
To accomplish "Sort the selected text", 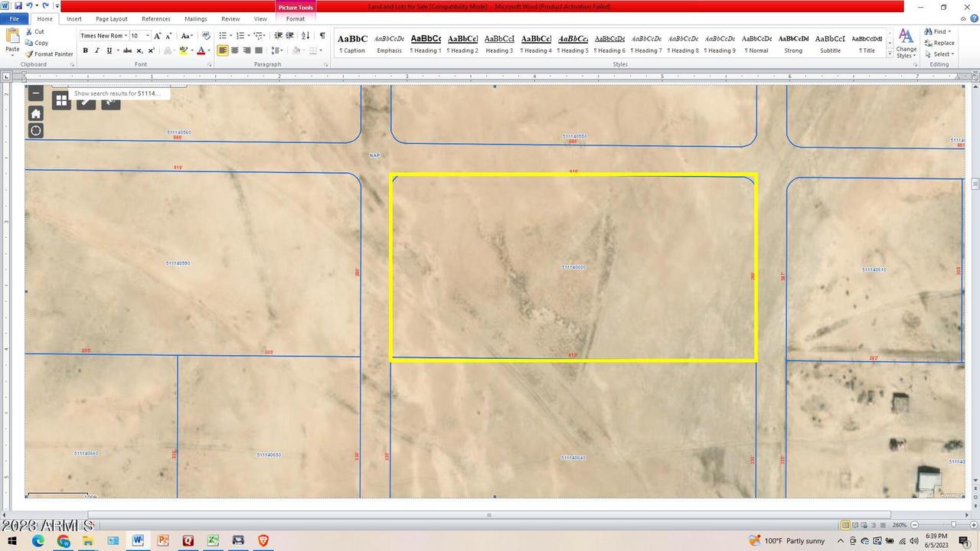I will (305, 36).
